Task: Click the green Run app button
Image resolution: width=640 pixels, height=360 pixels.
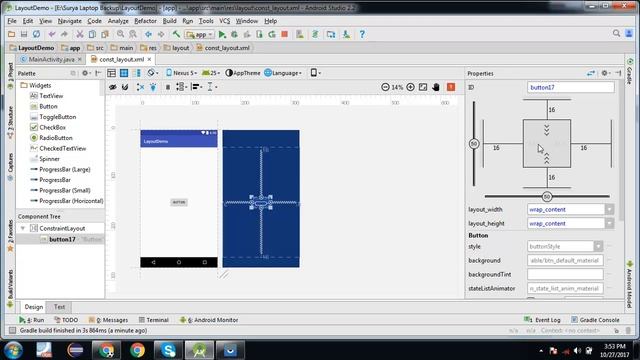Action: tap(222, 34)
